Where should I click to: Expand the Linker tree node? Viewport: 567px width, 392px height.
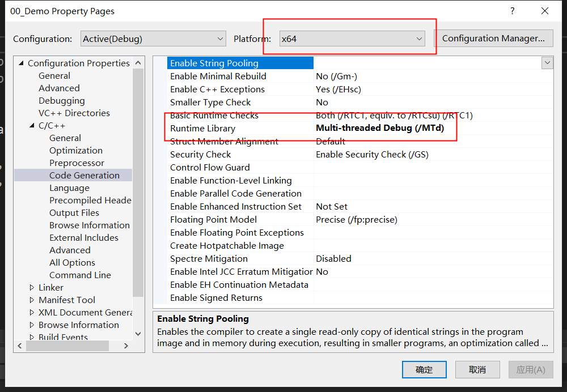pyautogui.click(x=32, y=288)
